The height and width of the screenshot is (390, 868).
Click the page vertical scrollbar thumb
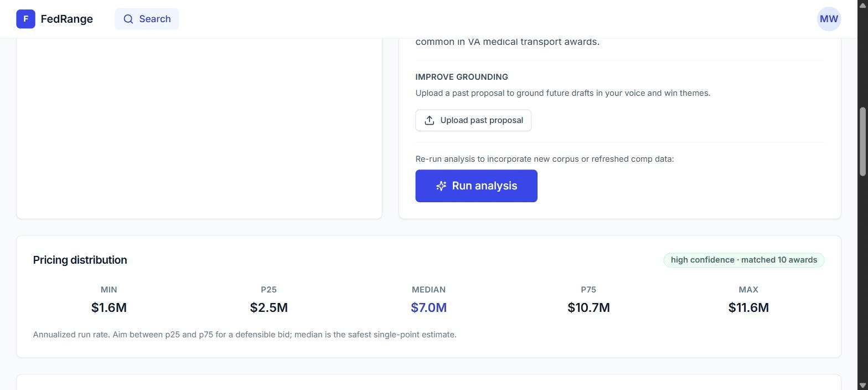click(x=862, y=142)
